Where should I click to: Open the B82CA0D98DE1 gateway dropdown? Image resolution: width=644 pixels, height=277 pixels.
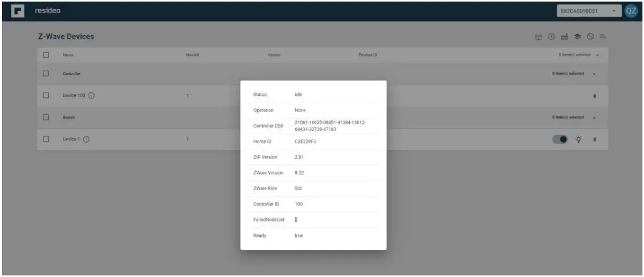(589, 10)
